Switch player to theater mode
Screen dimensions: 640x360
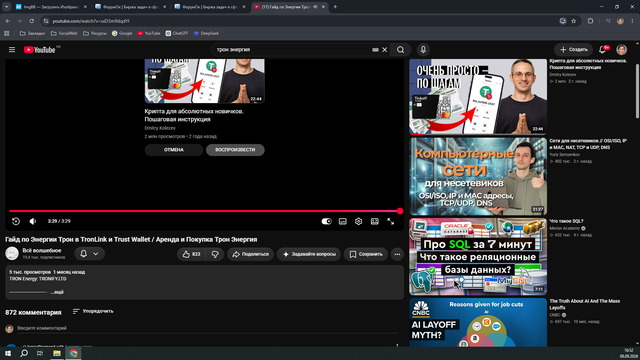(375, 221)
